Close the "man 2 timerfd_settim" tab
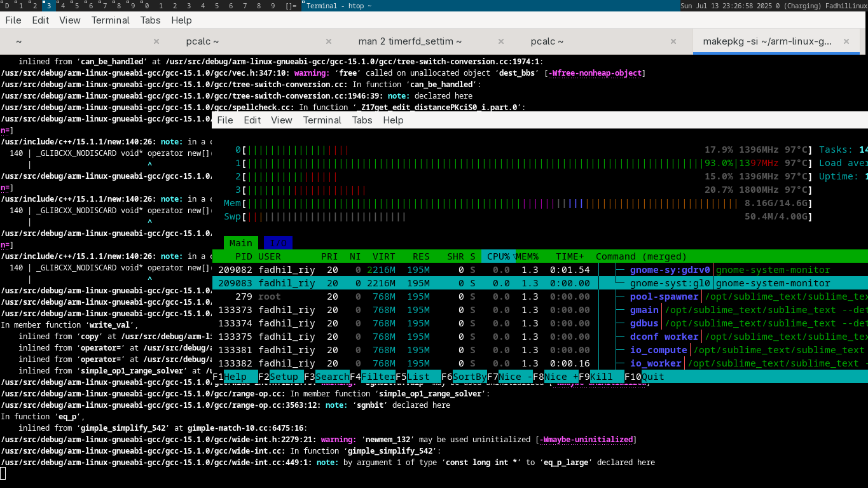This screenshot has width=868, height=488. pos(501,41)
